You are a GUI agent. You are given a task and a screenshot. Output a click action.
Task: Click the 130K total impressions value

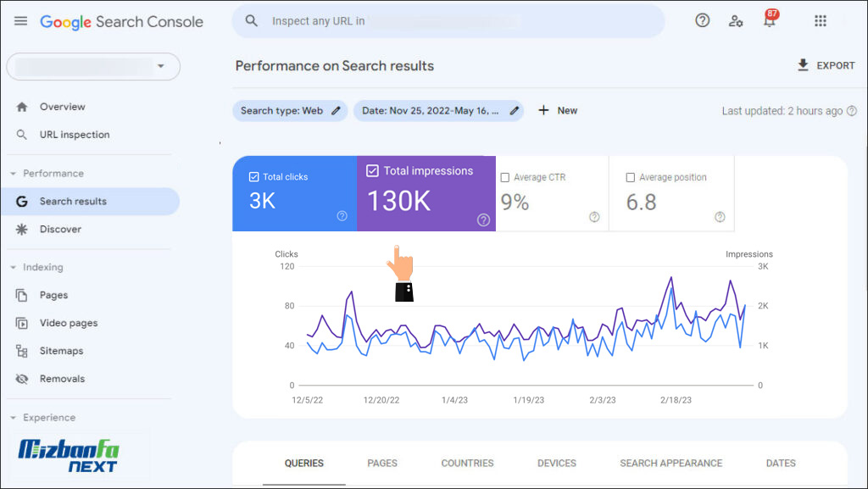(x=398, y=201)
